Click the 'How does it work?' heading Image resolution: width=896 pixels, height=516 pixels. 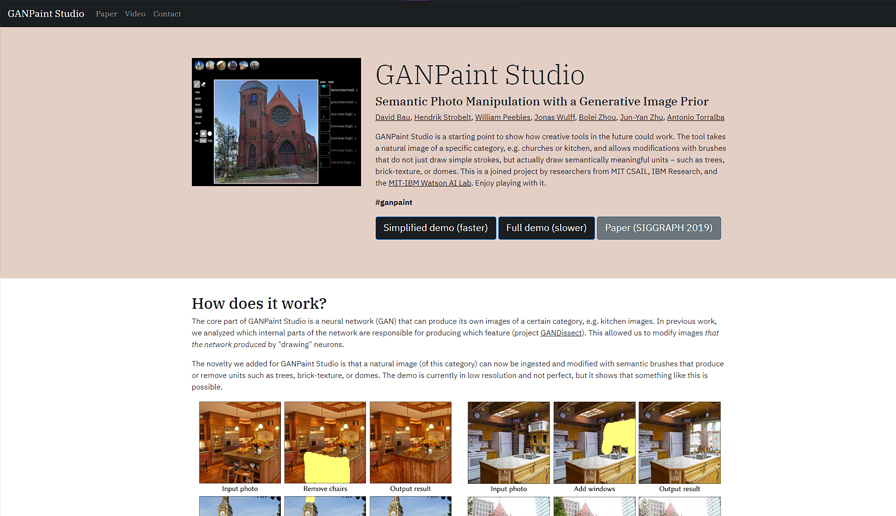(x=259, y=303)
